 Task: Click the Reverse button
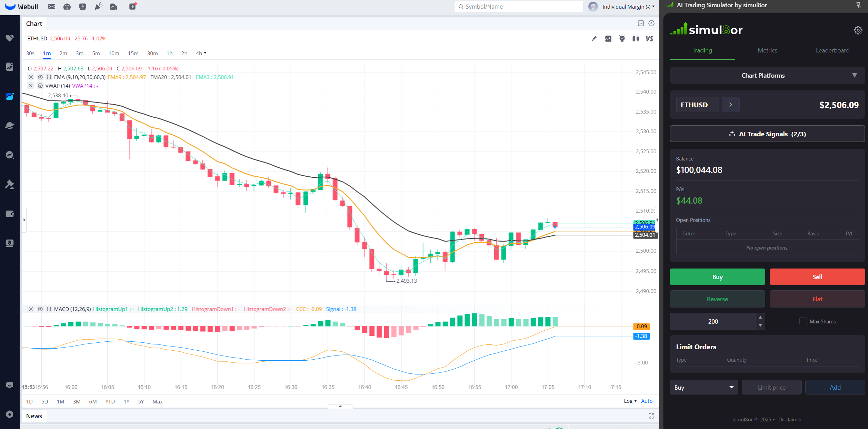point(717,299)
